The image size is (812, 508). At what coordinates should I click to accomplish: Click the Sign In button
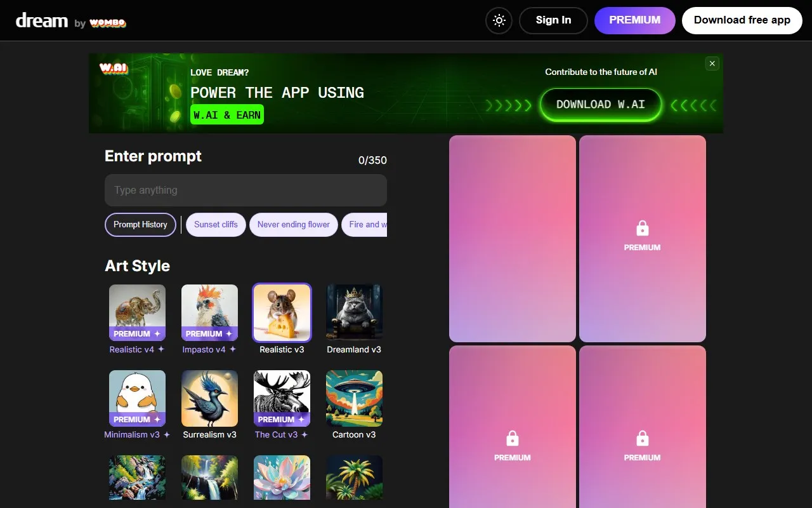point(553,20)
